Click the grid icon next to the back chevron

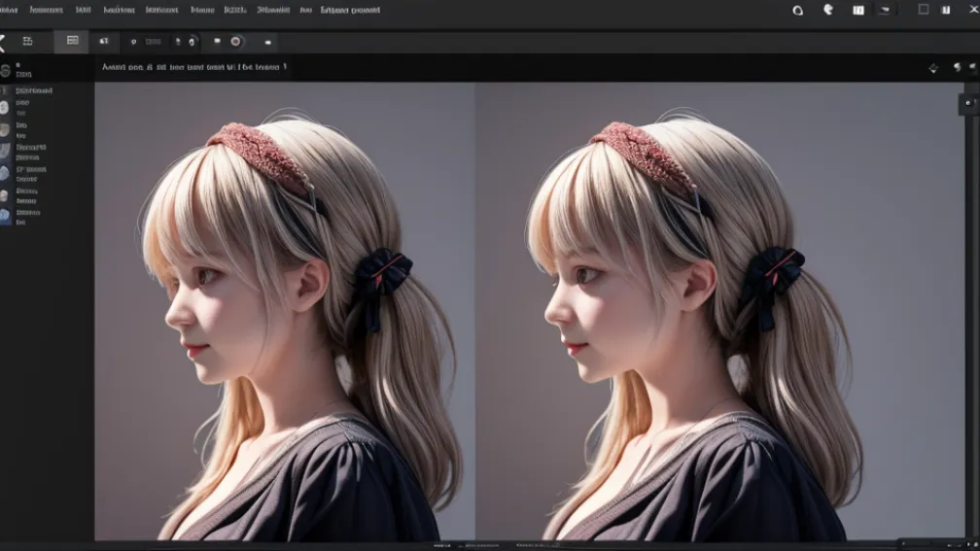pyautogui.click(x=27, y=41)
